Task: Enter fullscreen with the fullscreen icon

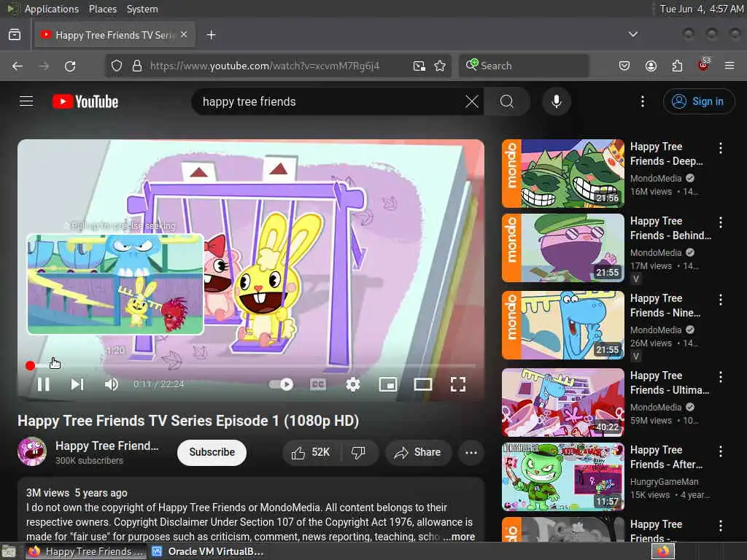Action: (458, 384)
